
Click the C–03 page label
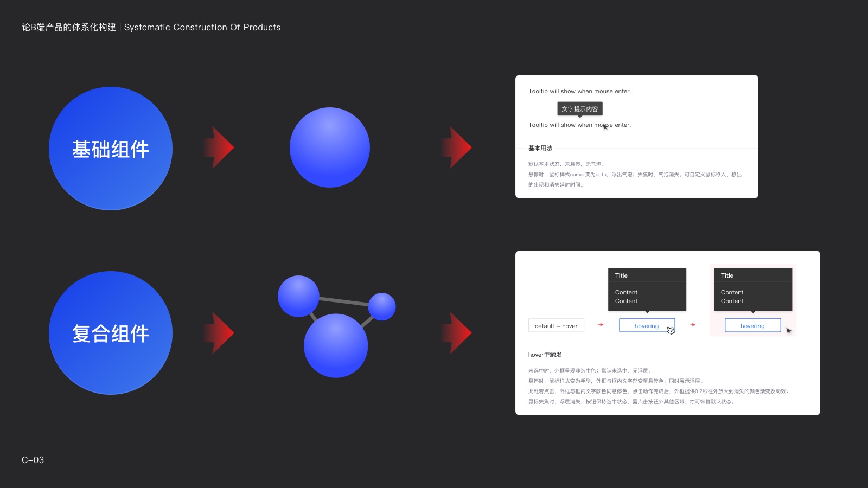(33, 460)
